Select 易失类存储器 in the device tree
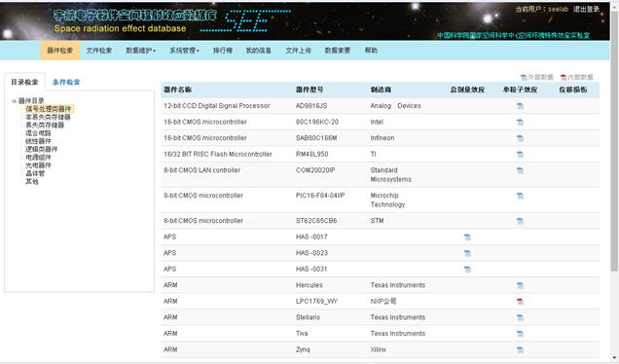The height and width of the screenshot is (364, 619). tap(45, 126)
